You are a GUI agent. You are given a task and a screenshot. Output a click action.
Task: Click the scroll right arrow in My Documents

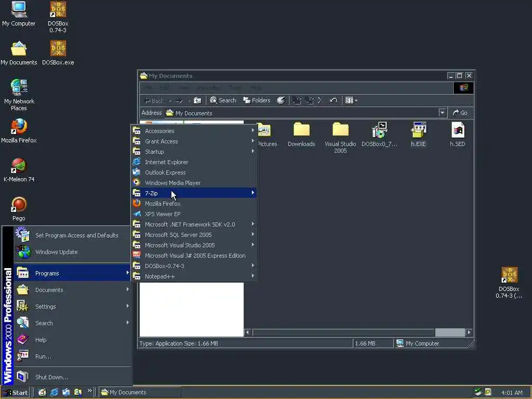[469, 332]
